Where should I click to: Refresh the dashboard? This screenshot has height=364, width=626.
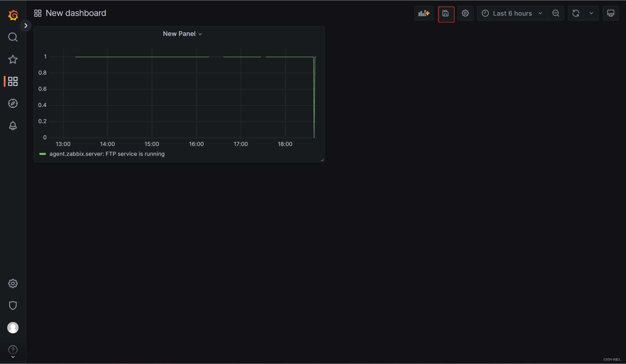(576, 13)
